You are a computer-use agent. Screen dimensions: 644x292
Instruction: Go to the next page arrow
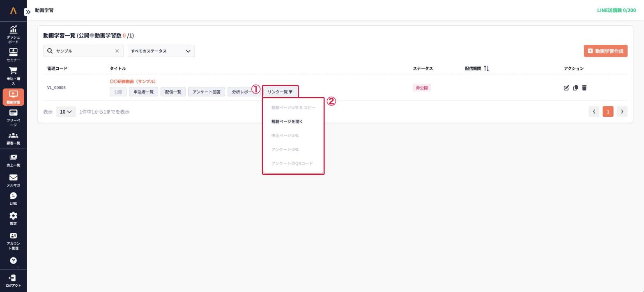(x=622, y=112)
